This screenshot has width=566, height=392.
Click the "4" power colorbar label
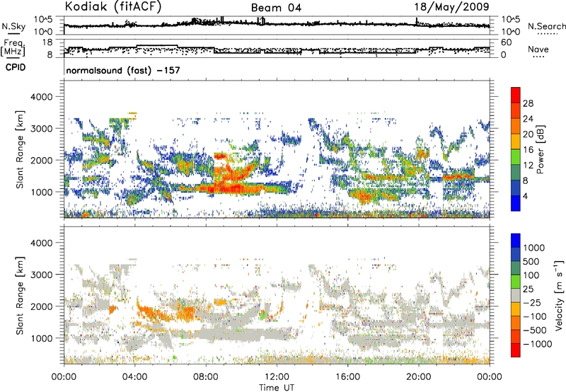coord(525,196)
